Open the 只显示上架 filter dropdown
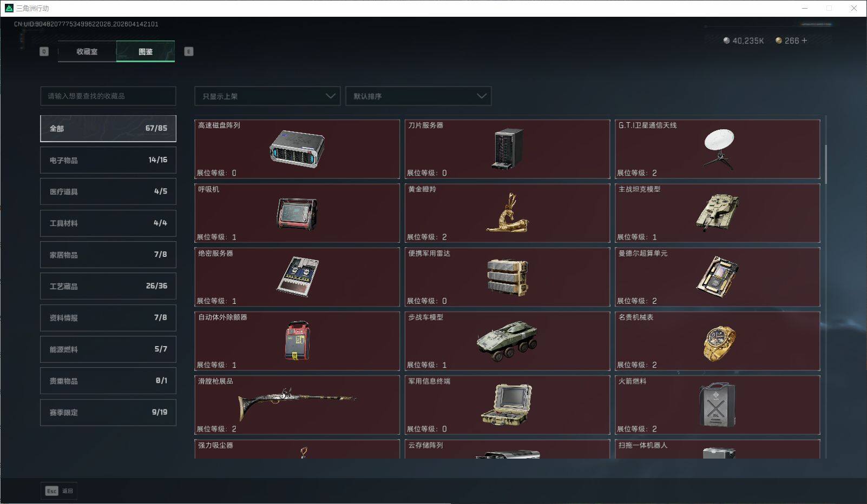Screen dimensions: 867x504 [267, 96]
